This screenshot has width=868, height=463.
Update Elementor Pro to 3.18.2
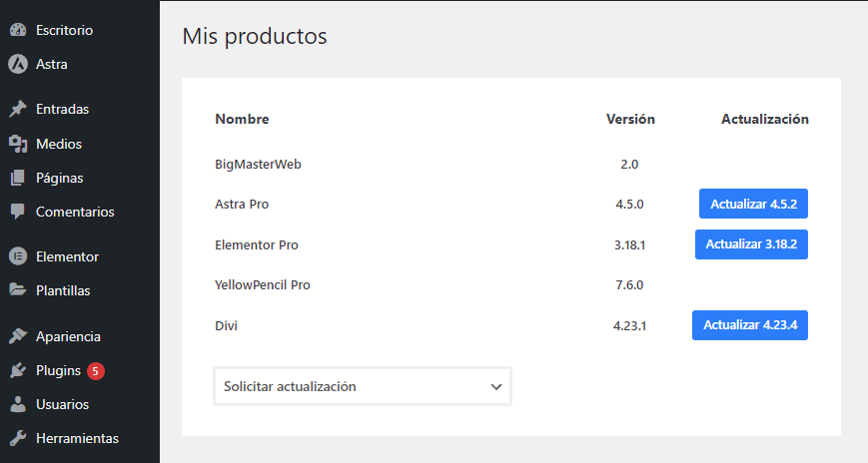(x=751, y=244)
